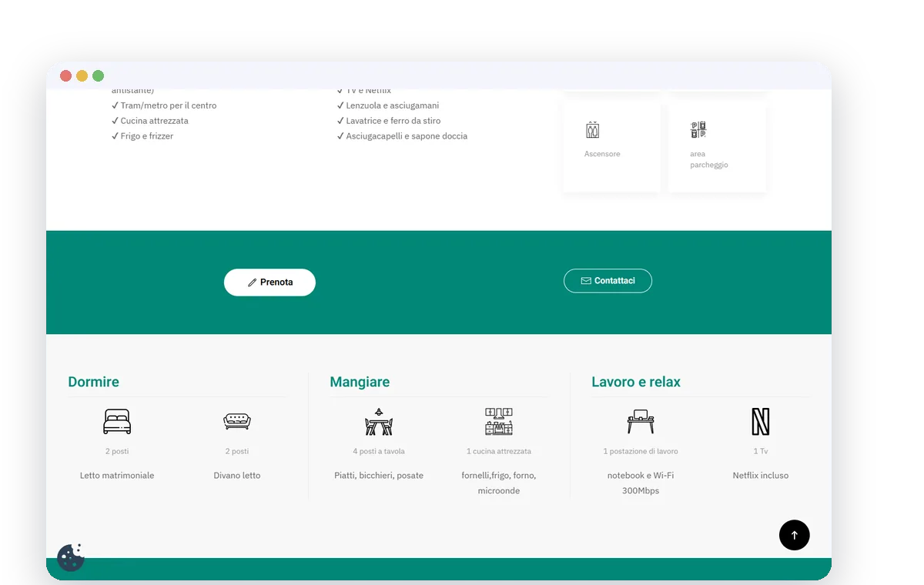Image resolution: width=924 pixels, height=585 pixels.
Task: Click the dining table icon
Action: (x=379, y=422)
